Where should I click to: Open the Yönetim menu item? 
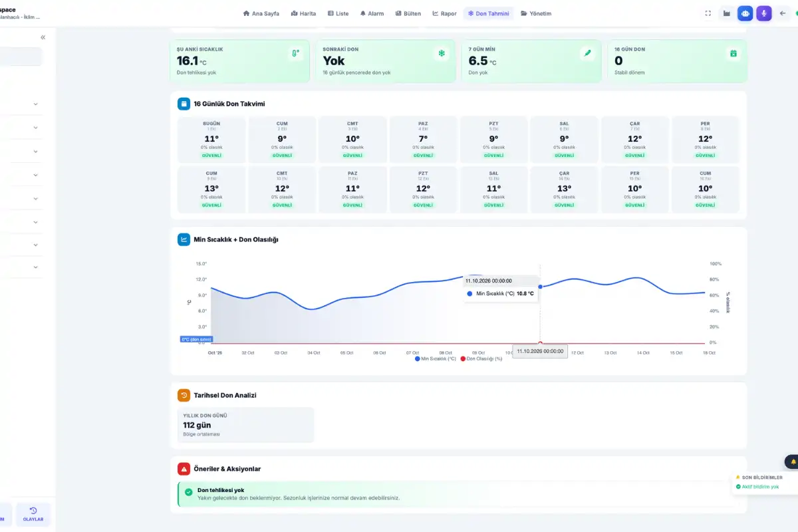(536, 13)
